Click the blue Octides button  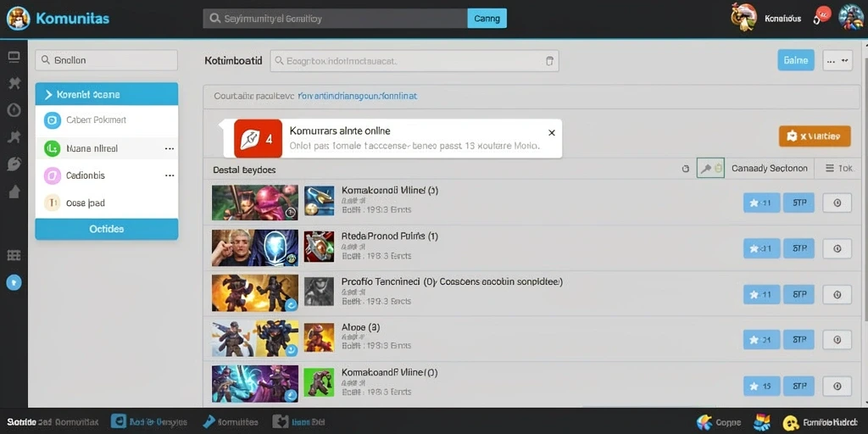pyautogui.click(x=107, y=229)
